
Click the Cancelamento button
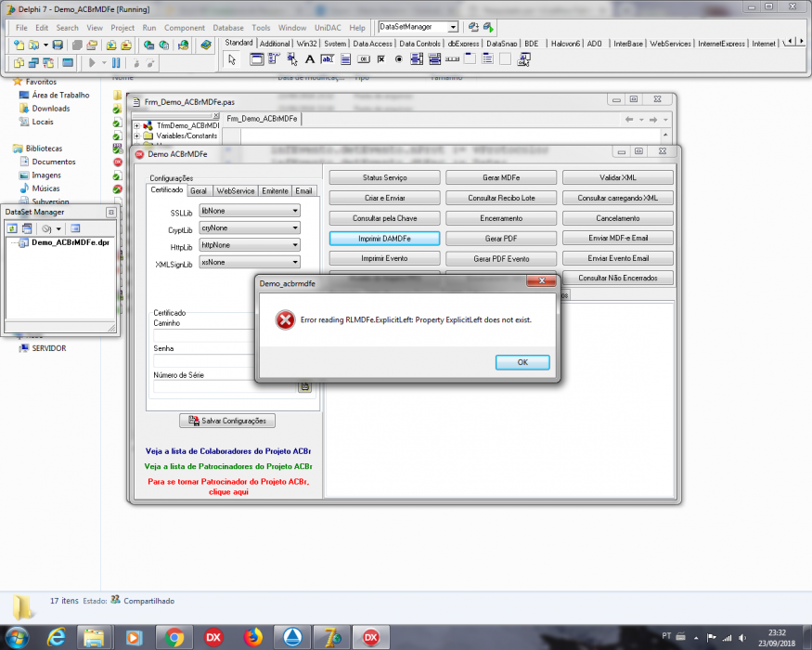click(618, 218)
